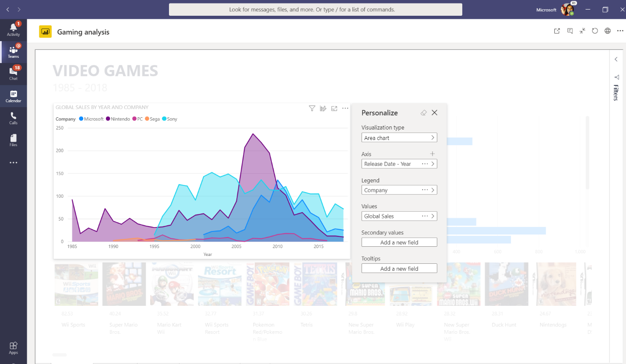Open the report in website globe icon
This screenshot has width=626, height=364.
608,31
